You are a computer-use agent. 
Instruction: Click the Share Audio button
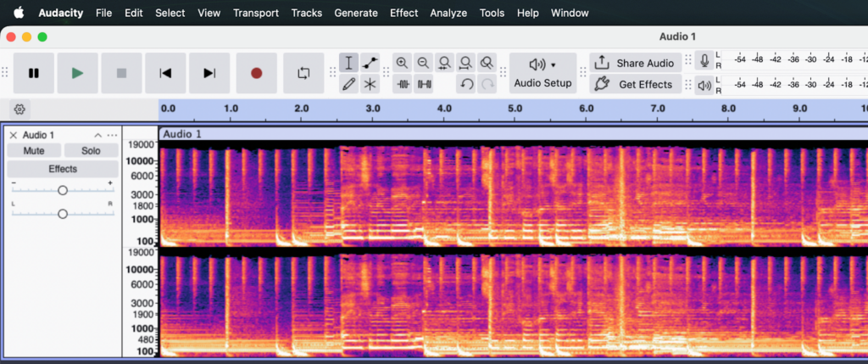tap(636, 63)
